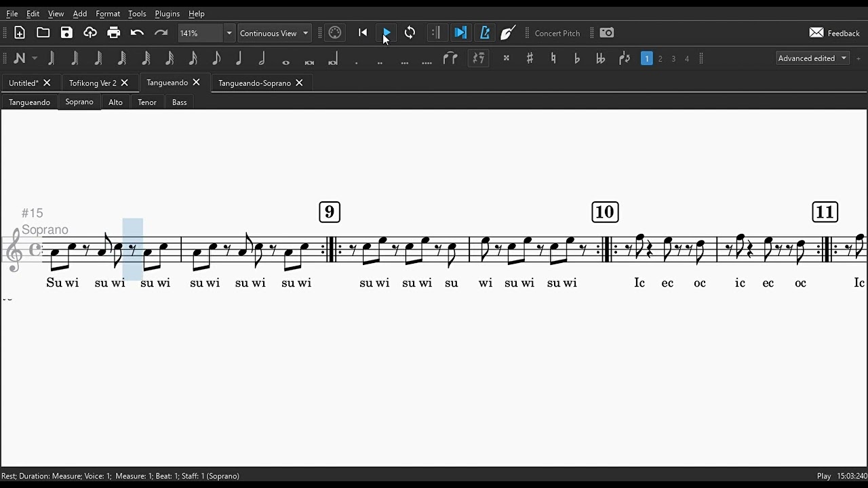Toggle count-in during playback
Viewport: 868px width, 488px height.
tap(508, 33)
